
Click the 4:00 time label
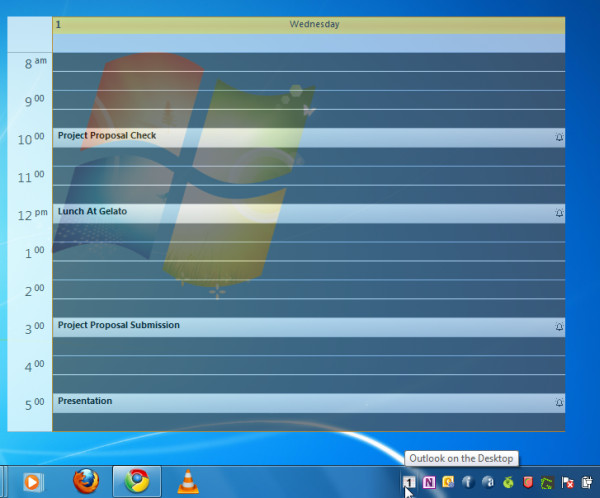click(34, 366)
